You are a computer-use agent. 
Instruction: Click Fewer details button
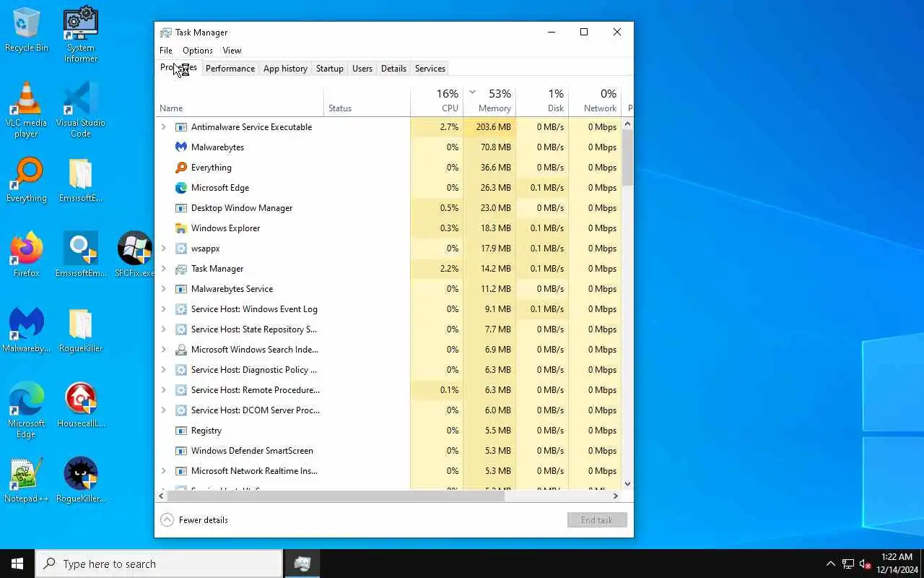pyautogui.click(x=194, y=519)
